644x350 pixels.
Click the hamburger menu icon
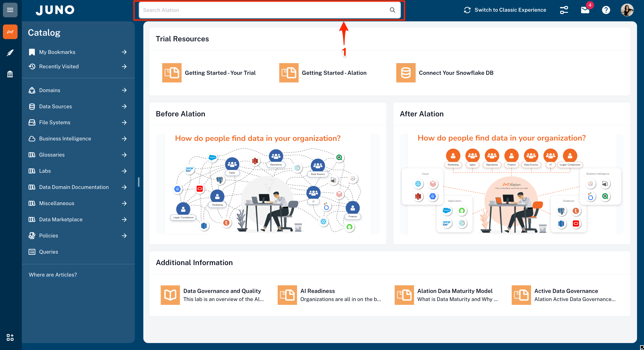coord(10,10)
